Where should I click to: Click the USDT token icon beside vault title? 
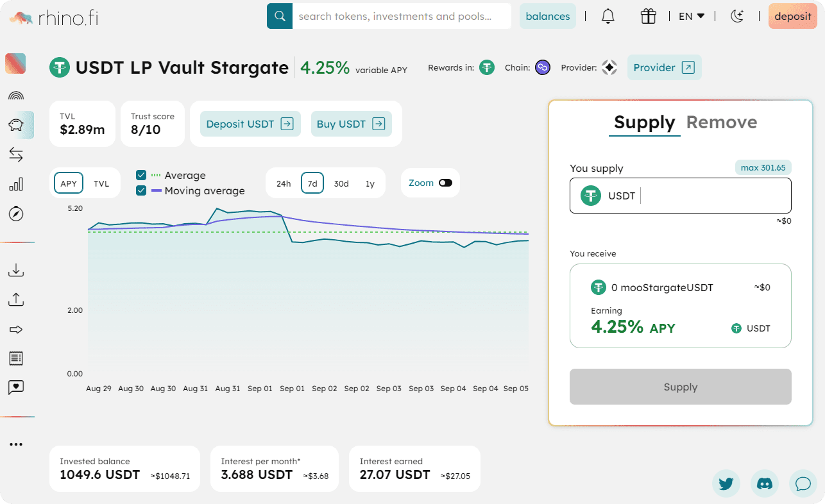[x=60, y=67]
